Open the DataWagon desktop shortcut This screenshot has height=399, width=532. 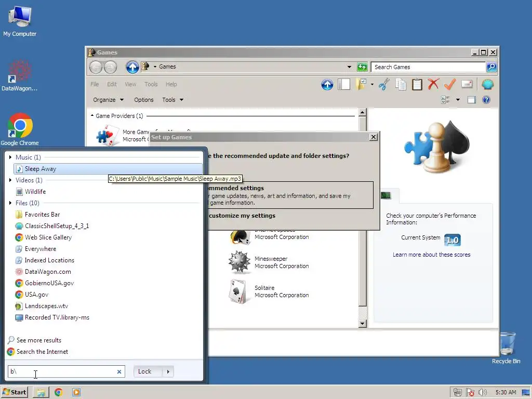coord(19,76)
